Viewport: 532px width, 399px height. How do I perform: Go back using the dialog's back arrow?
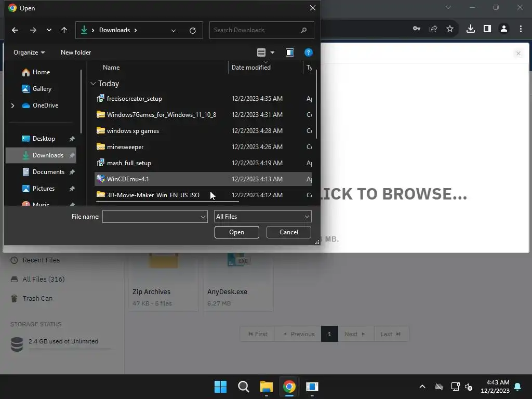click(x=15, y=30)
